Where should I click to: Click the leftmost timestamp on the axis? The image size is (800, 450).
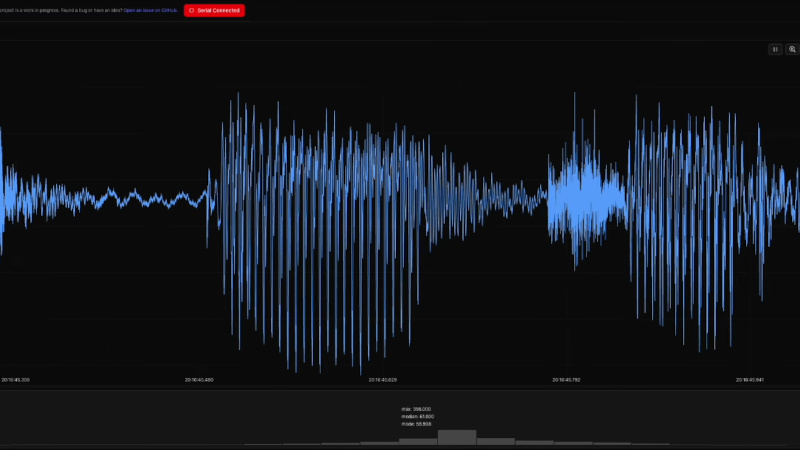pos(15,380)
